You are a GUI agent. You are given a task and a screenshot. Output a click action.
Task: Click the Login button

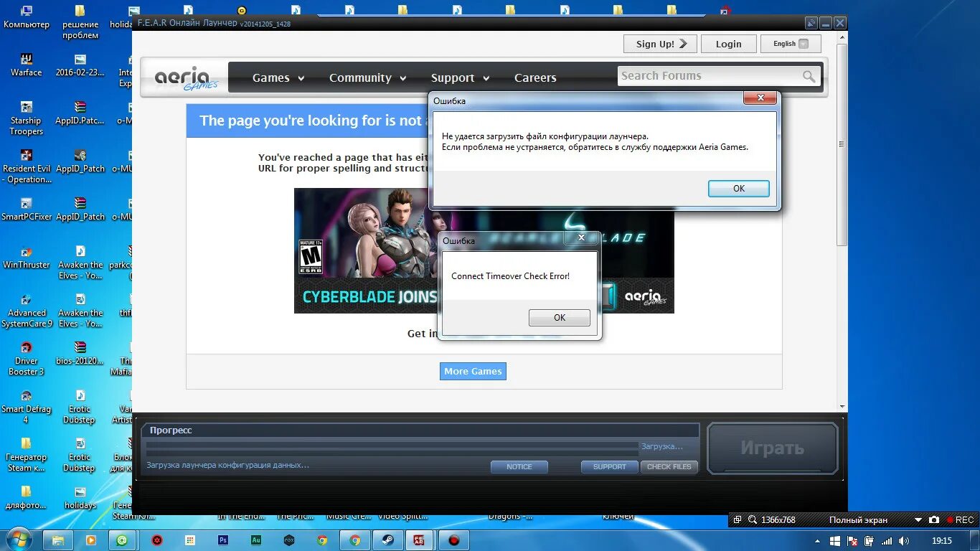point(728,44)
